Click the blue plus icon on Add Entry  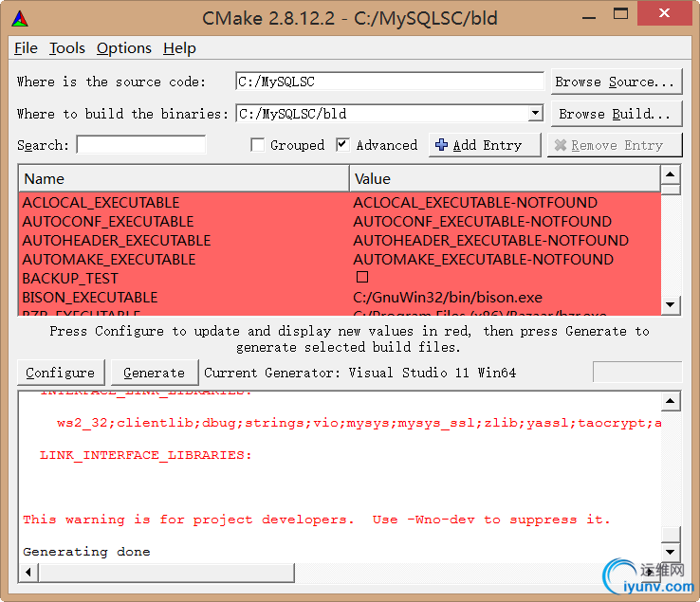click(441, 145)
